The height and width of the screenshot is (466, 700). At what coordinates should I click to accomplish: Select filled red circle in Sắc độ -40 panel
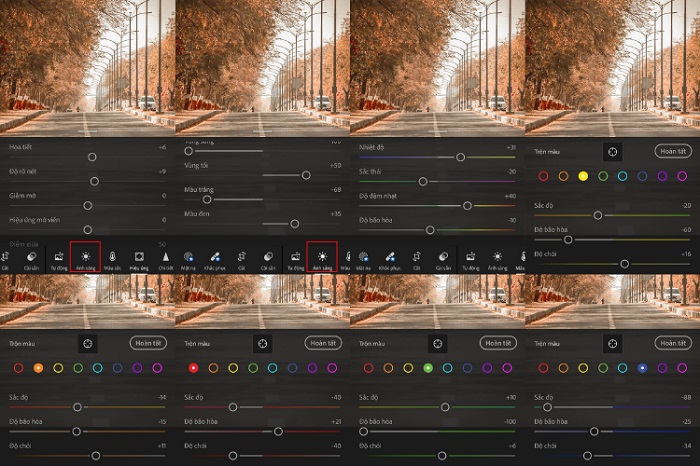point(193,368)
